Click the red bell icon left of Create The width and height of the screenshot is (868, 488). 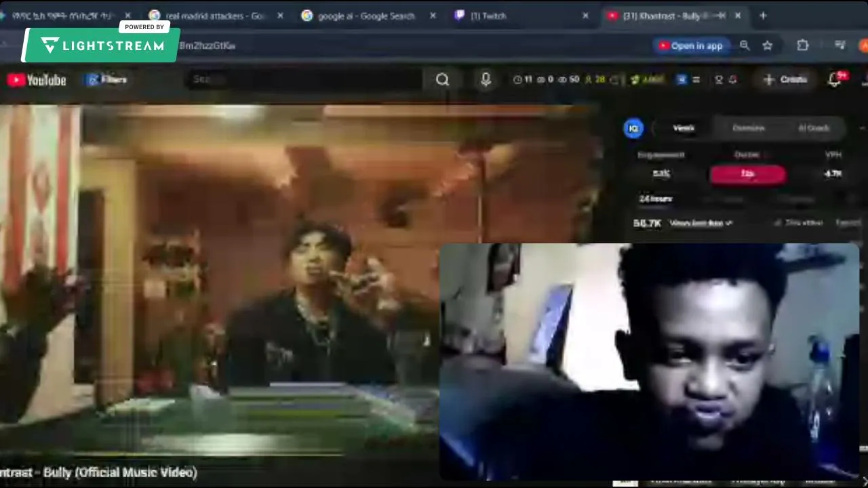(x=733, y=79)
